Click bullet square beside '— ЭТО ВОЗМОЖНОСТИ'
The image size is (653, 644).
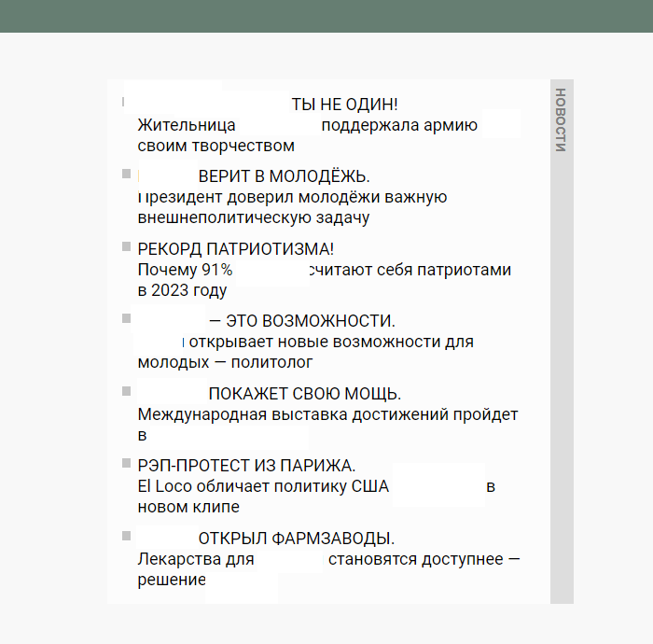point(126,318)
